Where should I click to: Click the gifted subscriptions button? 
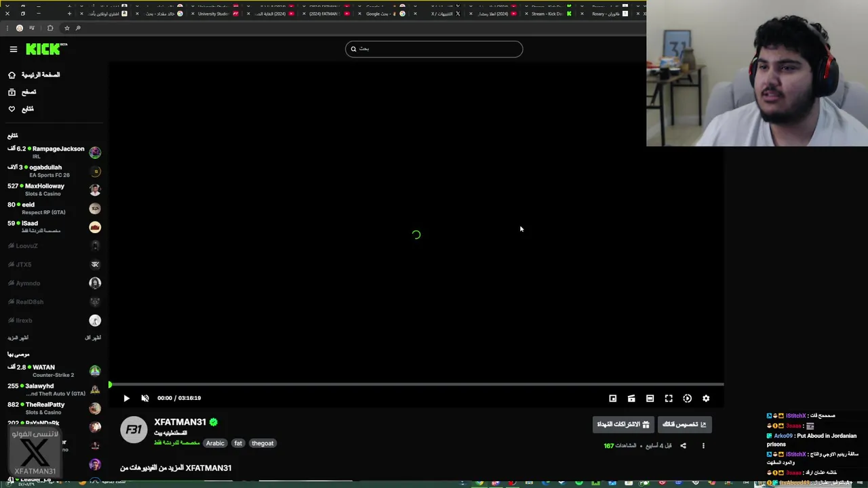tap(623, 424)
